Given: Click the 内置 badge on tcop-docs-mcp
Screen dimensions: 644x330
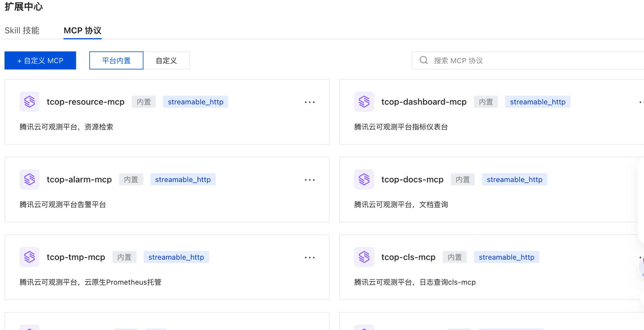Looking at the screenshot, I should pos(463,180).
